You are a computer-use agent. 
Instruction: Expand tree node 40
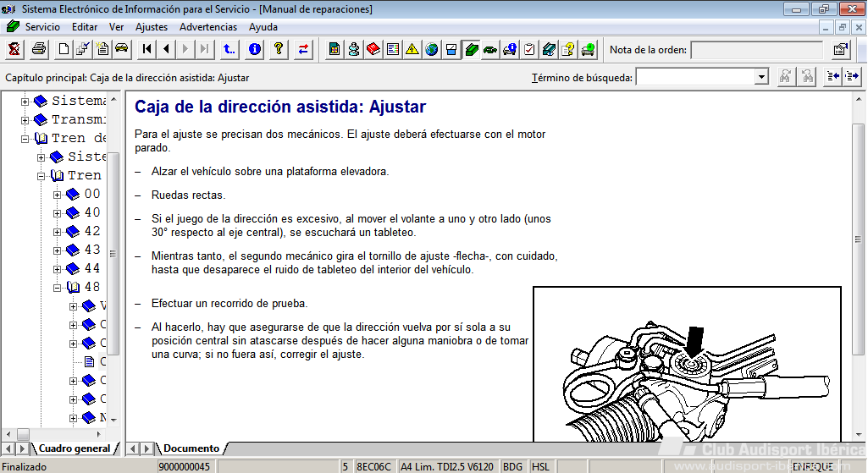57,213
